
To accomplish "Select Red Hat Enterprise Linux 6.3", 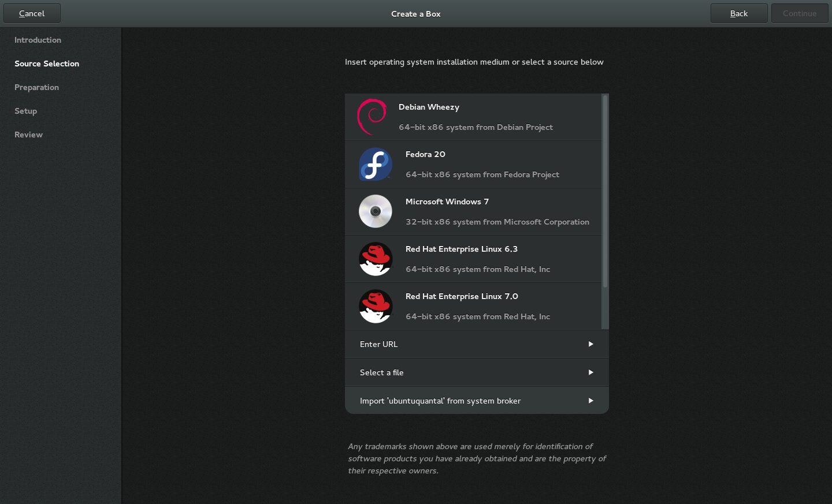I will click(x=473, y=259).
